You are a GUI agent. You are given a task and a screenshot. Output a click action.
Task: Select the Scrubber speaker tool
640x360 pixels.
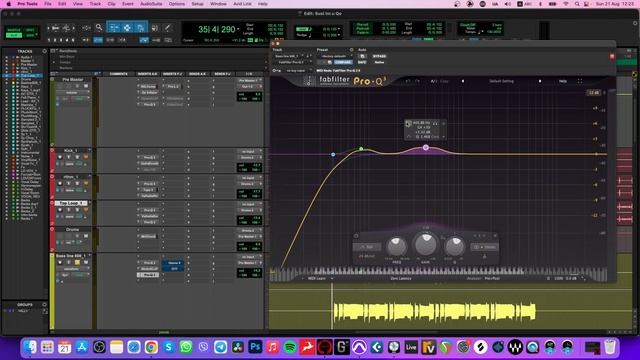click(155, 28)
